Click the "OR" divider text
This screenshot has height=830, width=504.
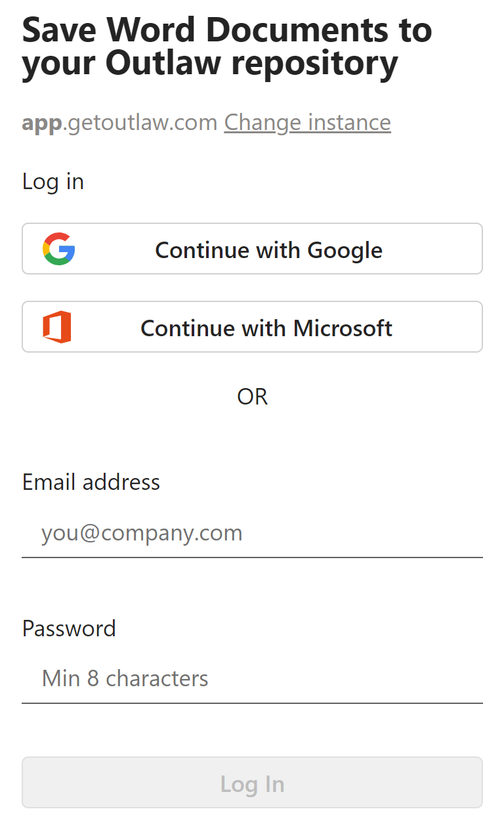(x=252, y=397)
